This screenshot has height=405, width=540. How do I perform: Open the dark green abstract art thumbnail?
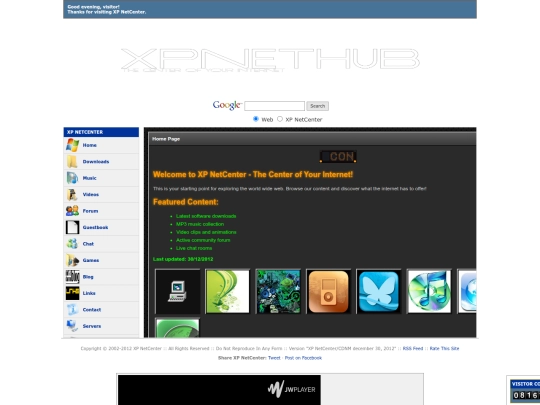pos(278,292)
